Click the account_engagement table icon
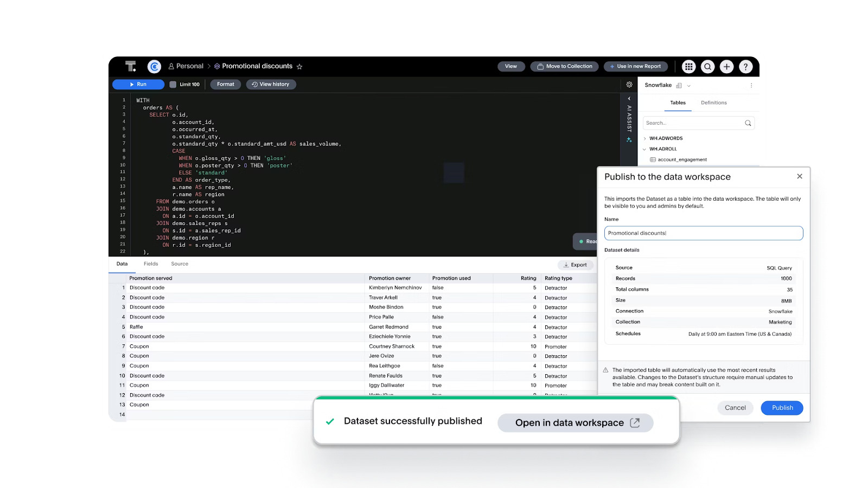Screen dimensions: 868x488 (x=653, y=159)
